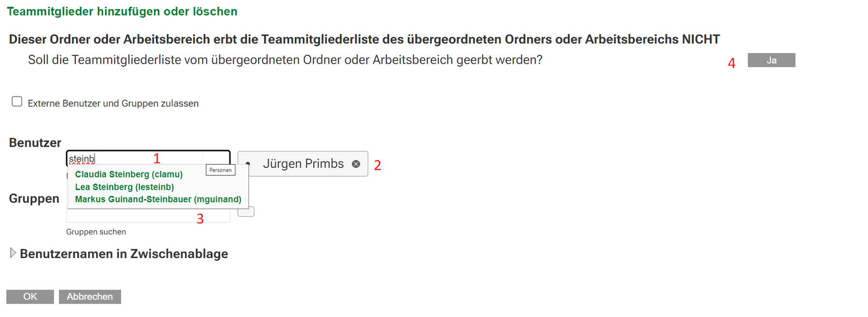Image resolution: width=868 pixels, height=317 pixels.
Task: Select the Externe Benutzer und Gruppen zulassen label
Action: [x=113, y=103]
